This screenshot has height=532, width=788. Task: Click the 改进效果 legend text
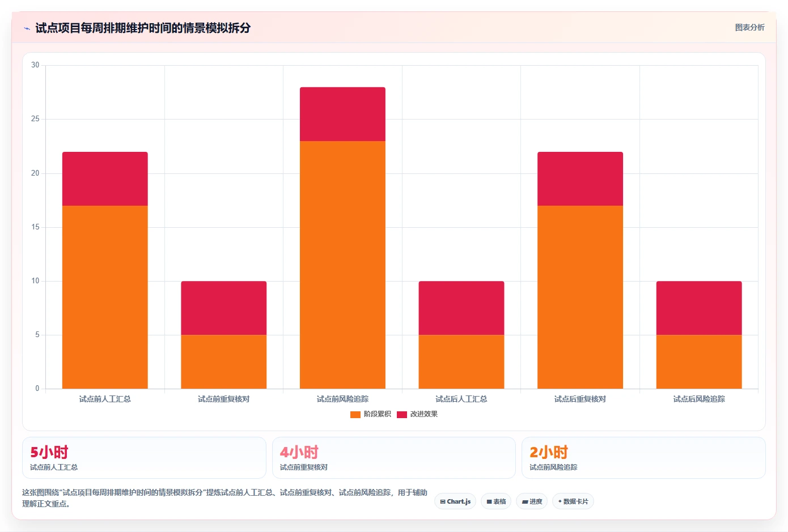point(423,414)
